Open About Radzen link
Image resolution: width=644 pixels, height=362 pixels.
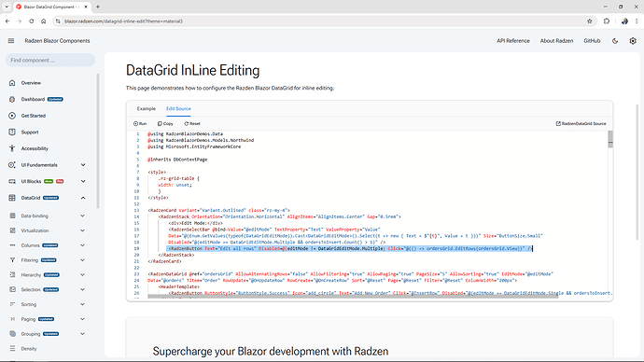(556, 41)
